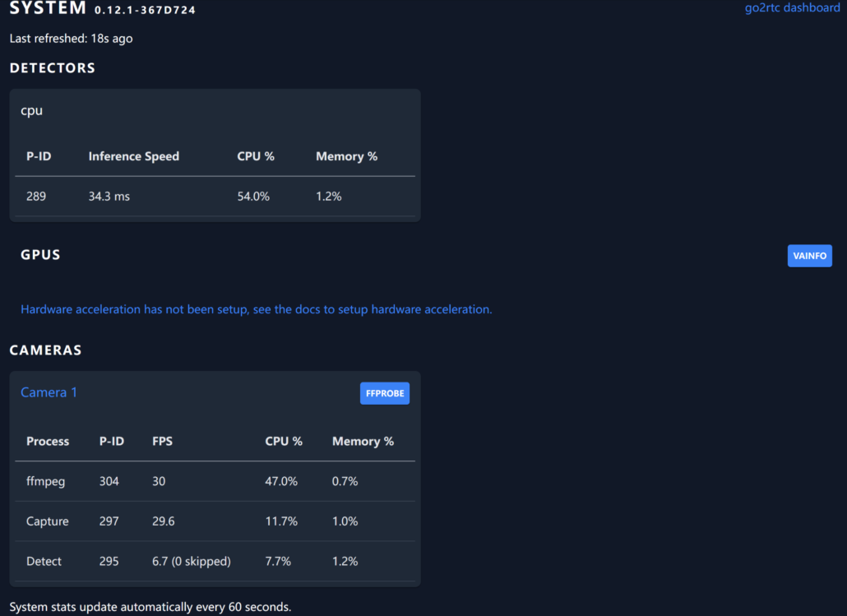Click the DETECTORS section heading

click(x=52, y=68)
